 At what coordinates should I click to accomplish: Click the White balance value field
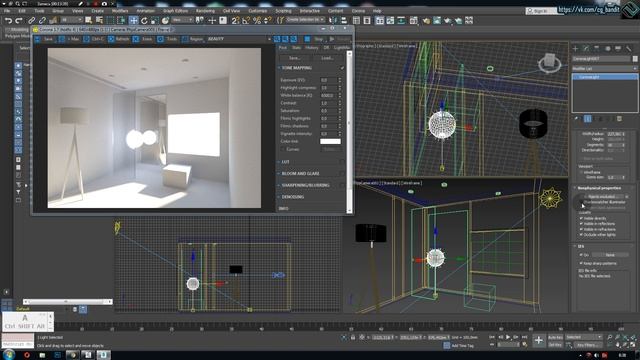[329, 96]
